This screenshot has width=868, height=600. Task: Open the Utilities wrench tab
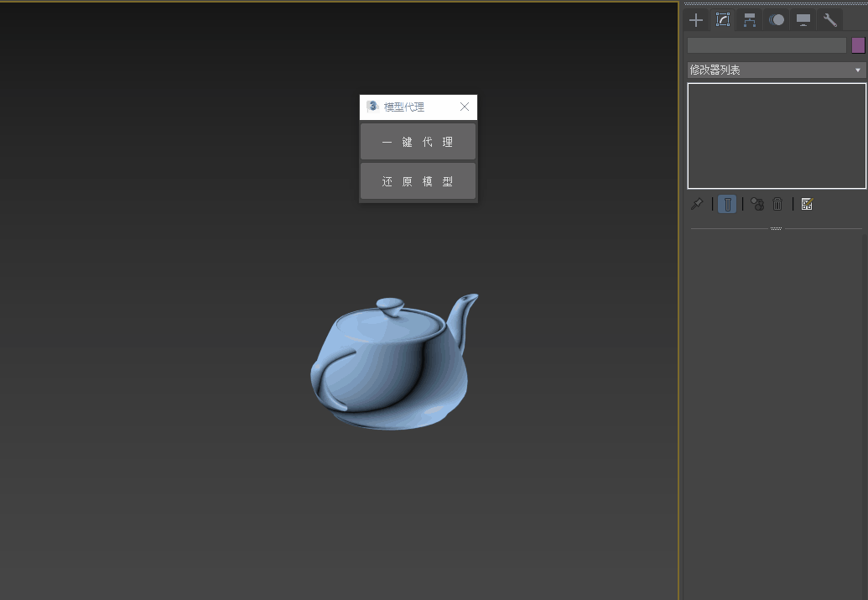coord(829,20)
